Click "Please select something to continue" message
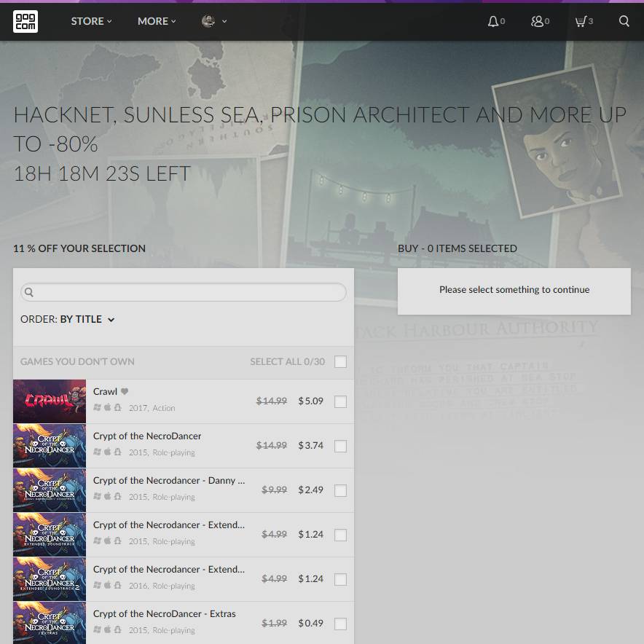Image resolution: width=644 pixels, height=644 pixels. point(514,289)
